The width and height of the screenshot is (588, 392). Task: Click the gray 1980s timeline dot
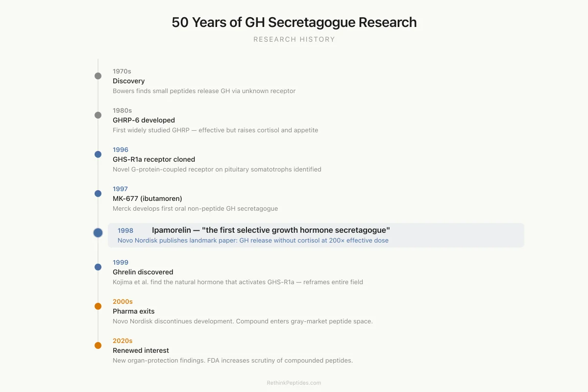(x=98, y=115)
